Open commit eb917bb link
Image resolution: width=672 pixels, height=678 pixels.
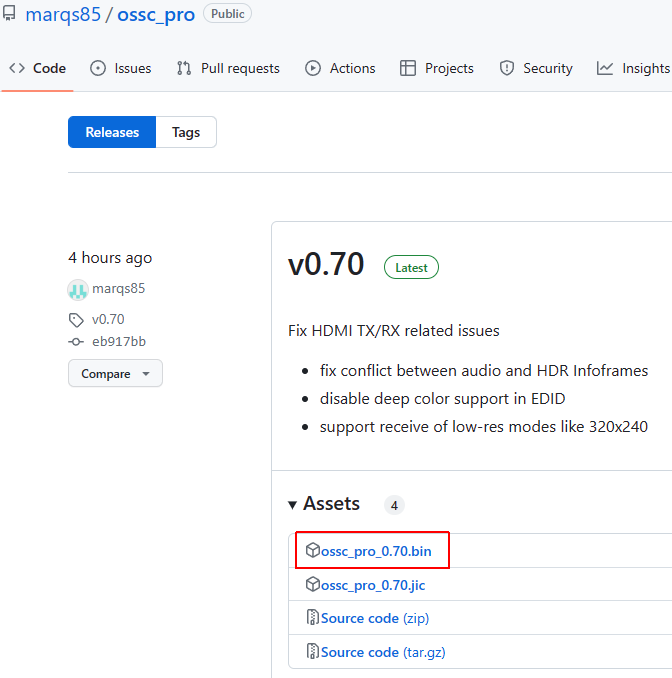tap(119, 342)
